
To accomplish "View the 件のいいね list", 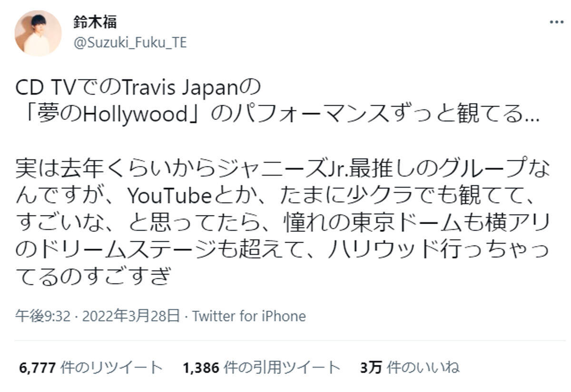I will tap(423, 368).
